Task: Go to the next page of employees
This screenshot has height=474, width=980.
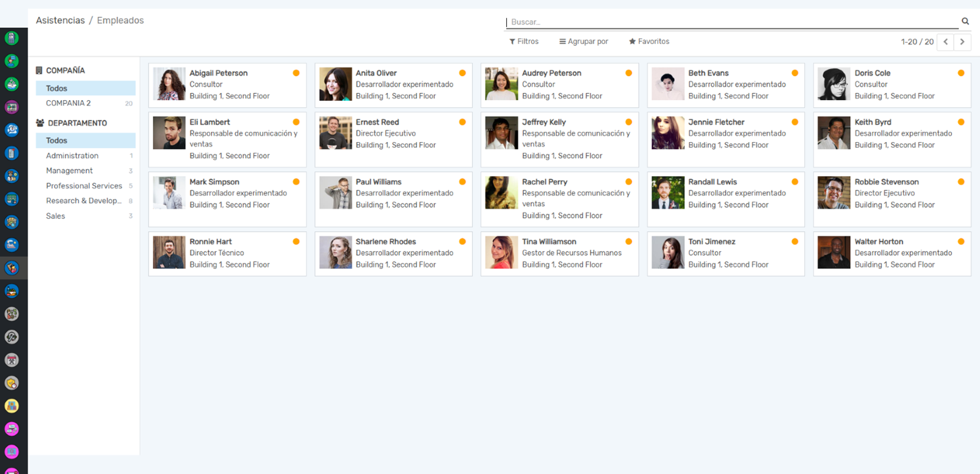Action: 963,42
